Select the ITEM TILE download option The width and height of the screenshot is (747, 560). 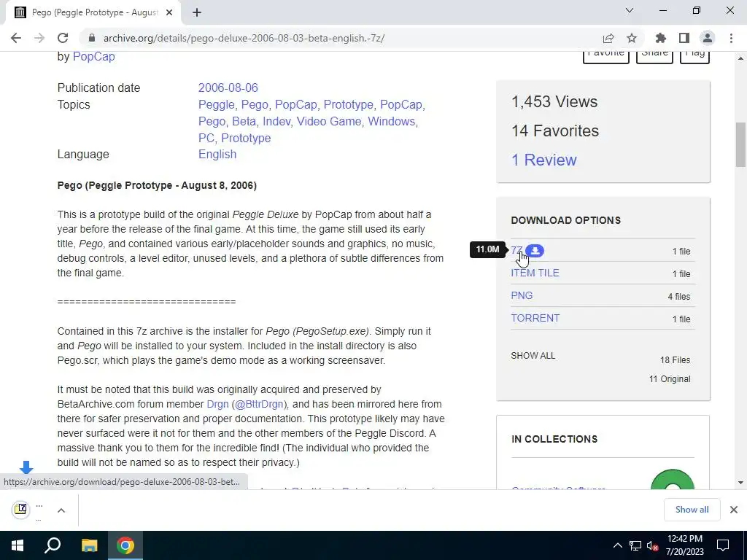[x=535, y=273]
